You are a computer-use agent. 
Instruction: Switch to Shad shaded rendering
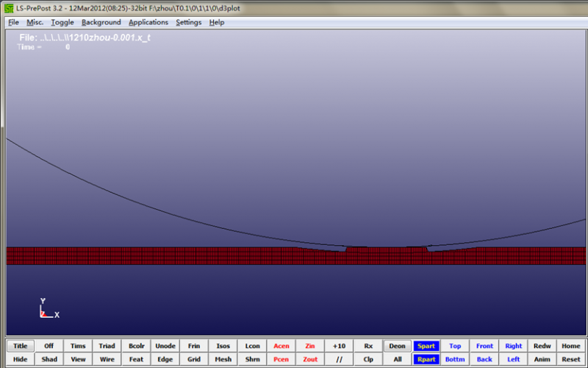coord(49,359)
